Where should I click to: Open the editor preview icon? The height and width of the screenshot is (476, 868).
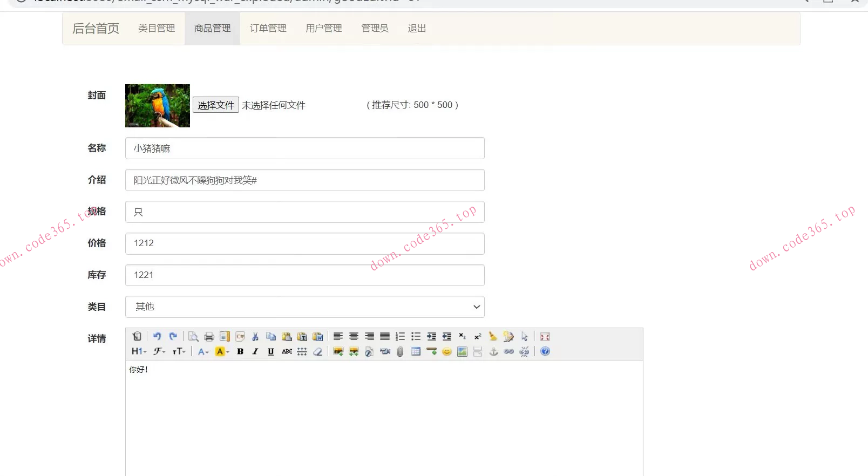pos(193,336)
